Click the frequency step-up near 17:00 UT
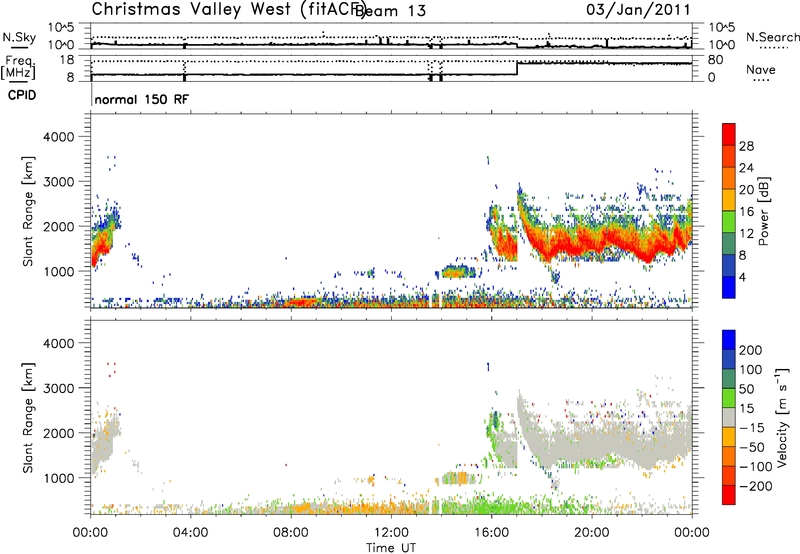800x554 pixels. 517,68
